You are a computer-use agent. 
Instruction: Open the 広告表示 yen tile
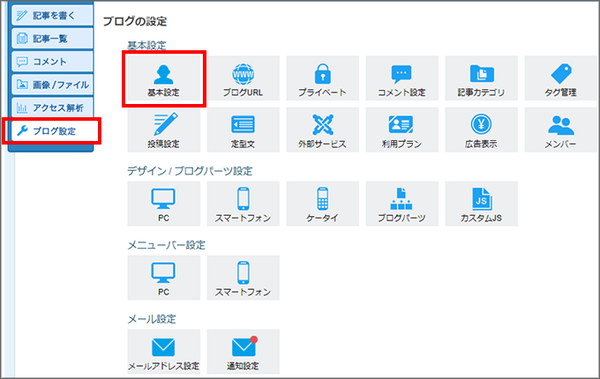(481, 130)
